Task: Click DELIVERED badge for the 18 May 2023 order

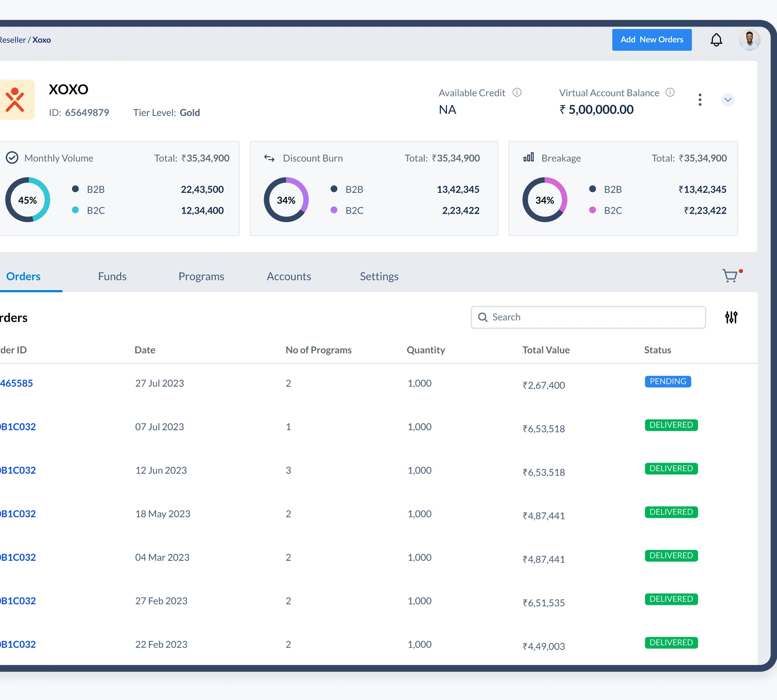Action: (x=671, y=512)
